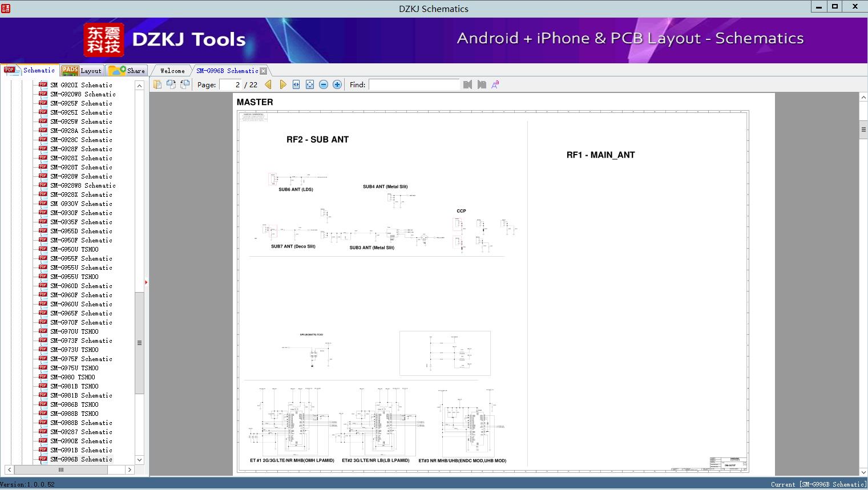The height and width of the screenshot is (490, 868).
Task: Toggle match case search option
Action: coord(495,84)
